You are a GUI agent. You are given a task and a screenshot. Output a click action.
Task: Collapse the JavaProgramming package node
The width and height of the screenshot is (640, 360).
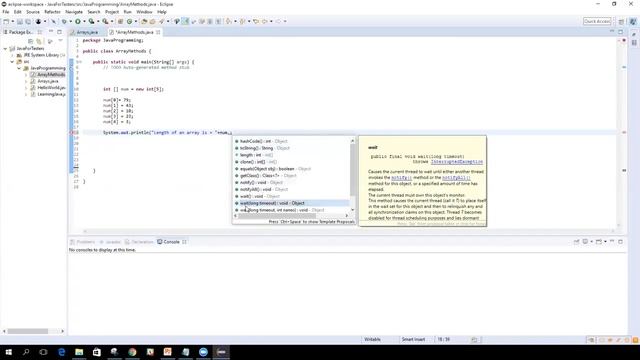click(x=19, y=68)
